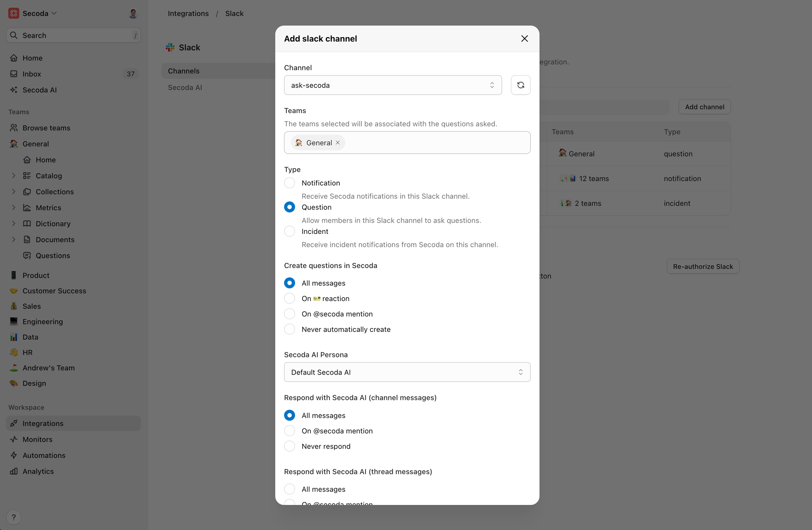Open Automations in the sidebar

coord(44,455)
